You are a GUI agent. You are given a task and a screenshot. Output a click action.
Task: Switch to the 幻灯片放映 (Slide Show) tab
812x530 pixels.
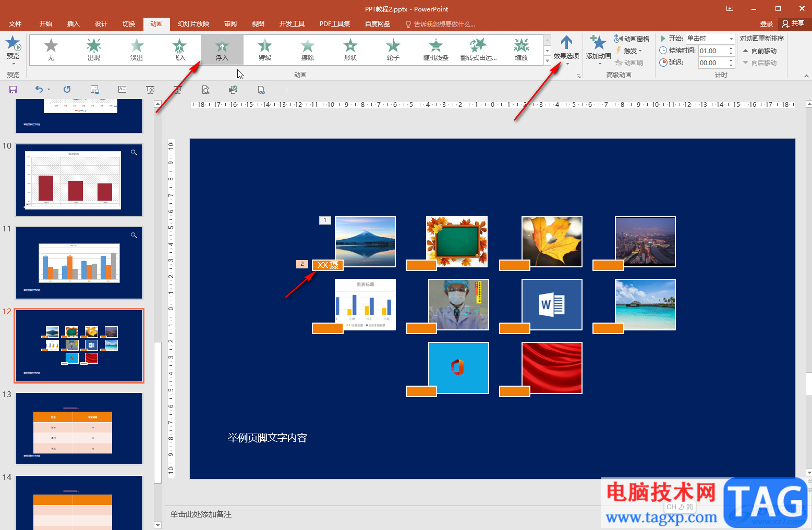[x=193, y=24]
